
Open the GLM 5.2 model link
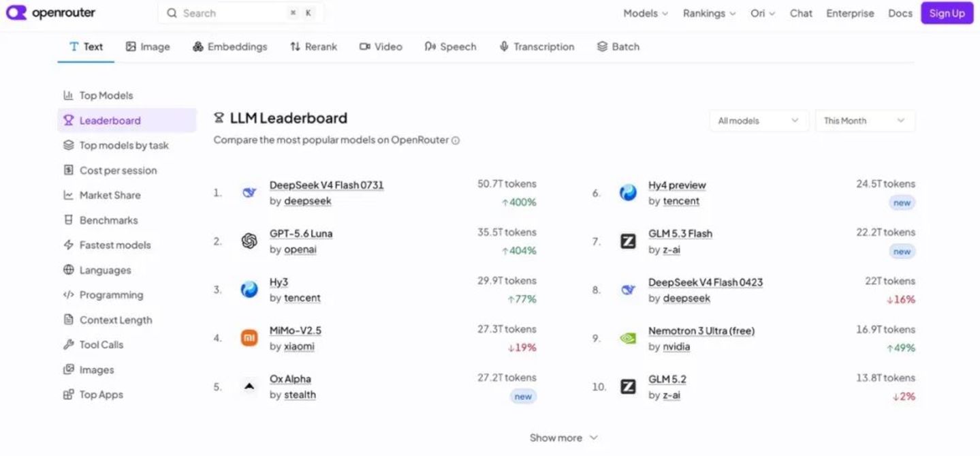point(667,379)
